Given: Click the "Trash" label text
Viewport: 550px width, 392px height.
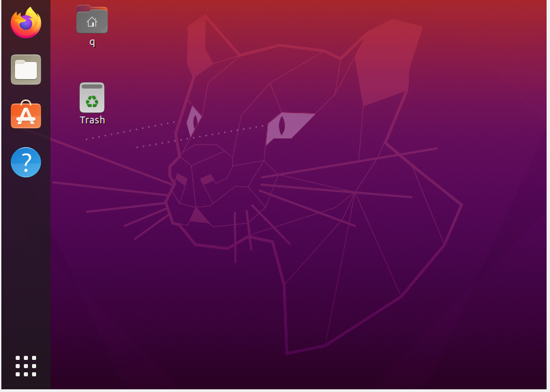Looking at the screenshot, I should point(92,120).
